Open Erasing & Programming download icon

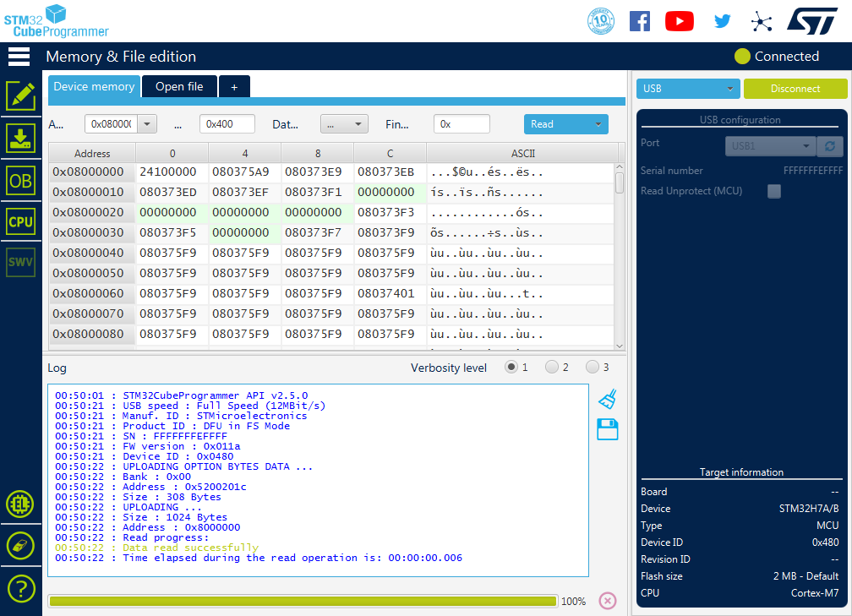[x=20, y=138]
